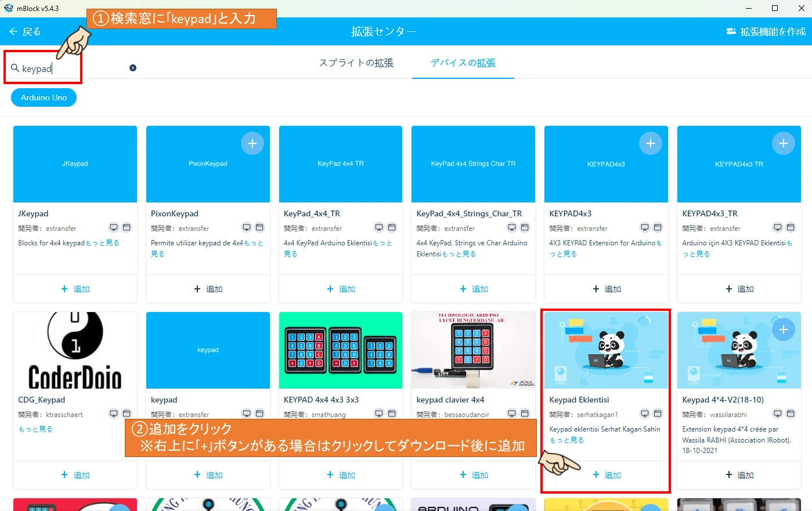Show more of JKeypad description
The image size is (812, 511).
pyautogui.click(x=102, y=243)
